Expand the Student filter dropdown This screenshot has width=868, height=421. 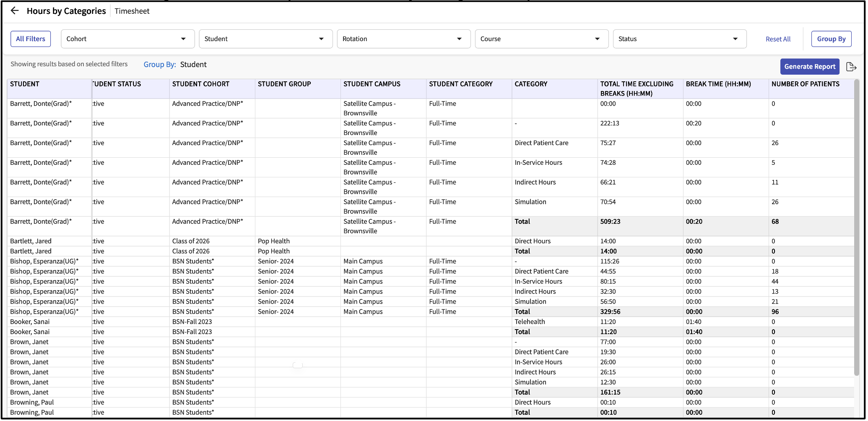[x=265, y=39]
